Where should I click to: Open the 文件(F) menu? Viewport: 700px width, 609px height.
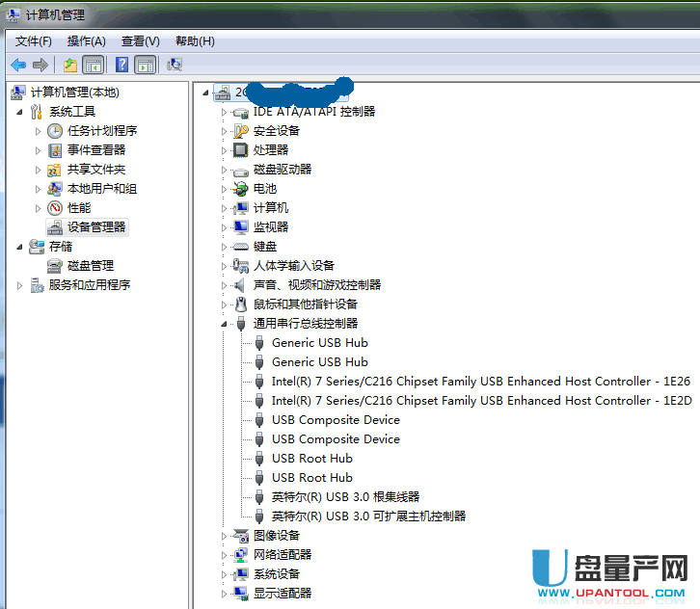(34, 41)
